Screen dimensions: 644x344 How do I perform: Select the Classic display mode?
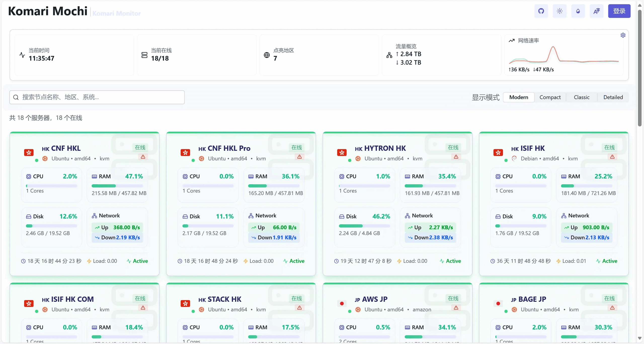[x=581, y=97]
